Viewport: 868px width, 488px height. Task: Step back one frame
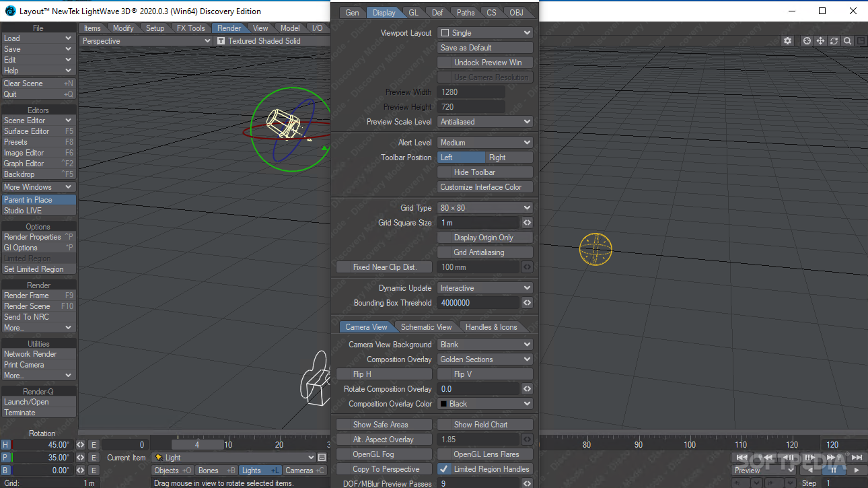[787, 458]
